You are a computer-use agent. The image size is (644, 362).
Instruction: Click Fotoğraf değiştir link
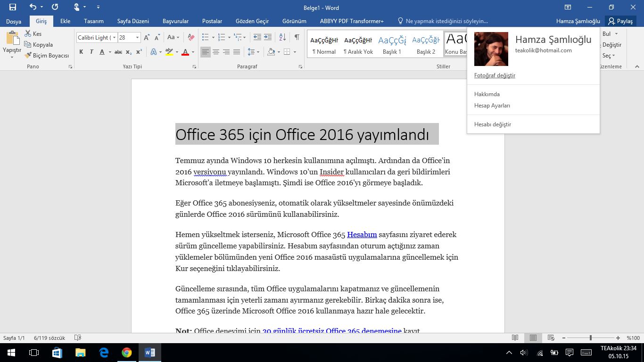495,75
